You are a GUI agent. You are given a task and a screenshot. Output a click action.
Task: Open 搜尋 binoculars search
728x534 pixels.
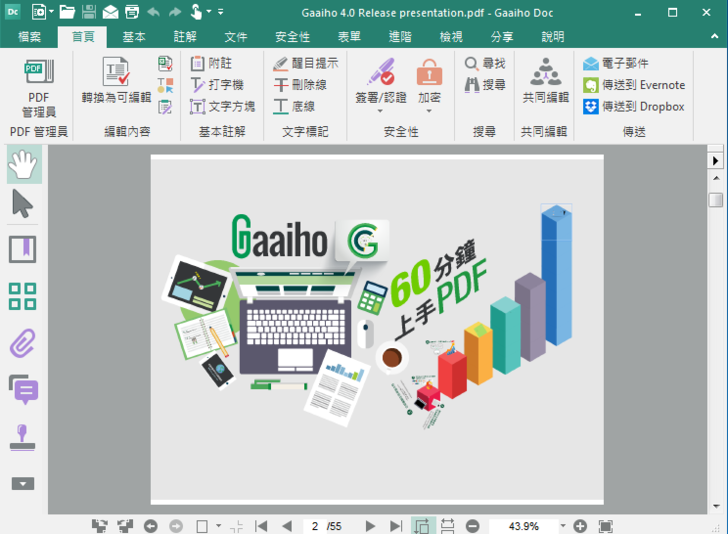(x=485, y=85)
